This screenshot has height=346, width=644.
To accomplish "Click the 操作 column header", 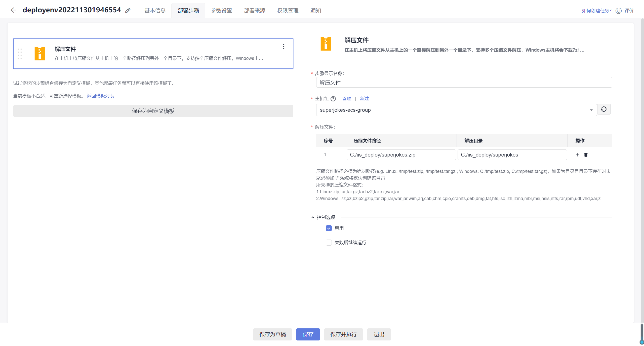I will coord(590,141).
